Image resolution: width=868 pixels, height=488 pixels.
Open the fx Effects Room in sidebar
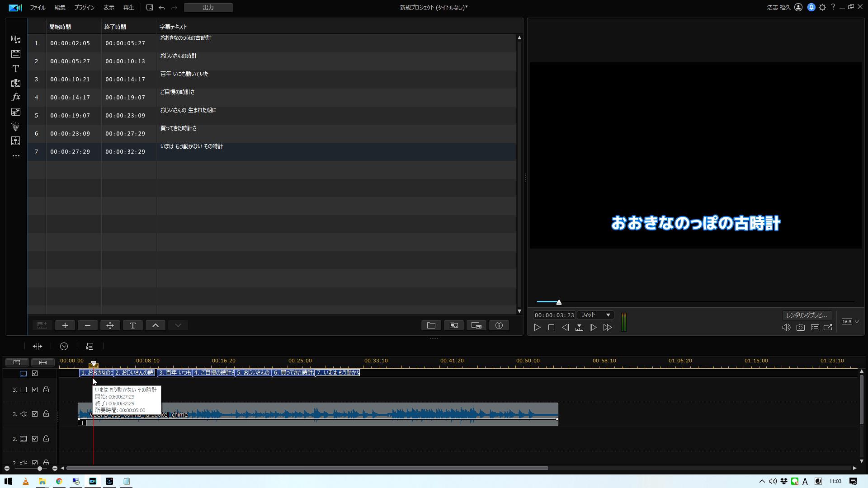[16, 97]
